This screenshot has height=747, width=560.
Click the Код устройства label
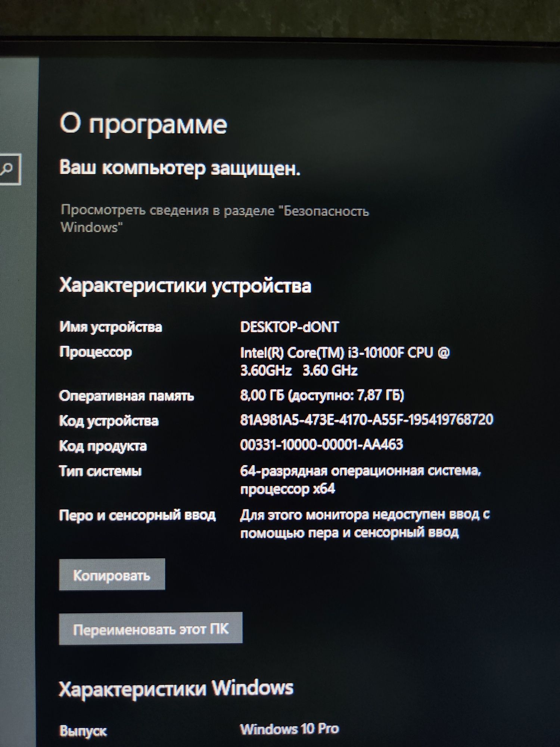(109, 421)
